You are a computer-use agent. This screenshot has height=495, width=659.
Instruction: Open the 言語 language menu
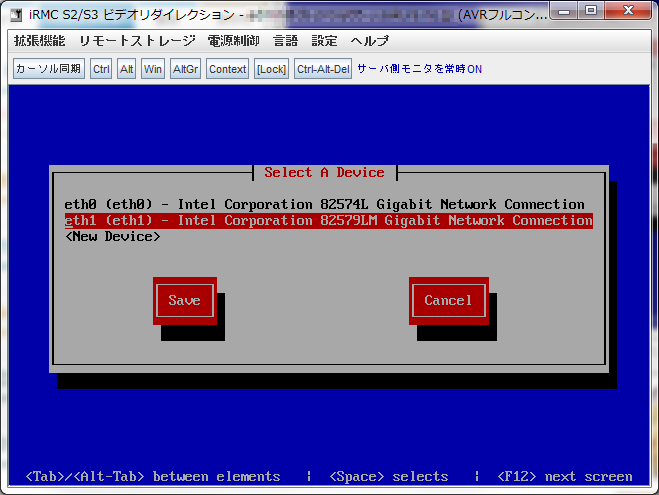[x=286, y=41]
